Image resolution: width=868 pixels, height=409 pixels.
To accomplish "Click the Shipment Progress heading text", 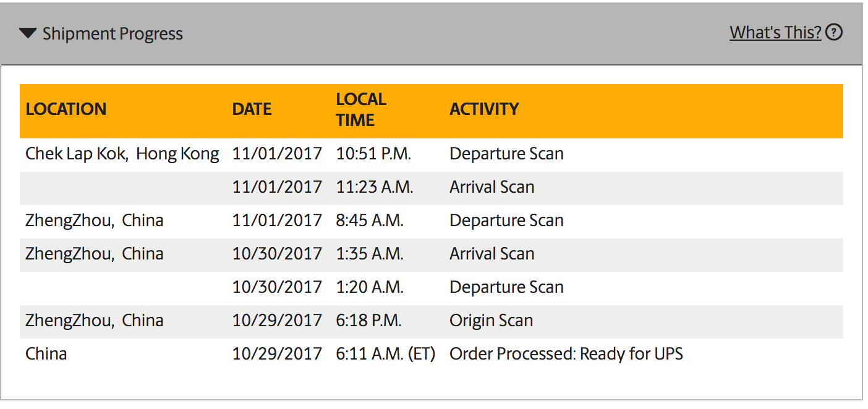I will tap(113, 33).
